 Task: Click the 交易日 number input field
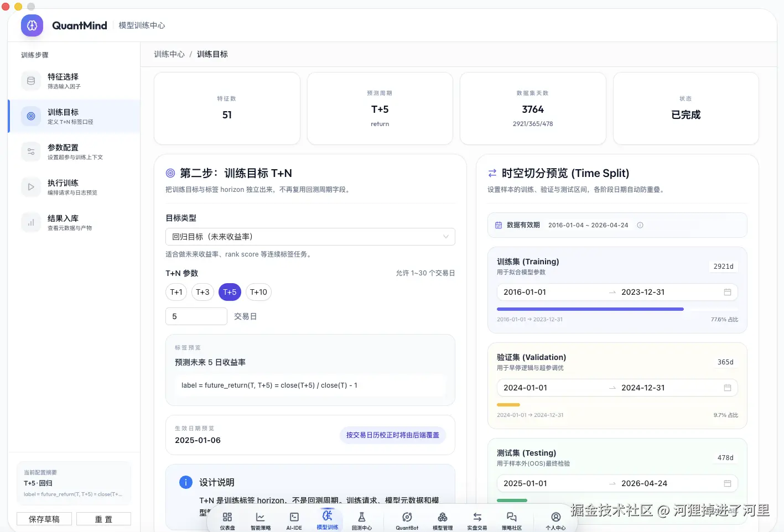[196, 316]
